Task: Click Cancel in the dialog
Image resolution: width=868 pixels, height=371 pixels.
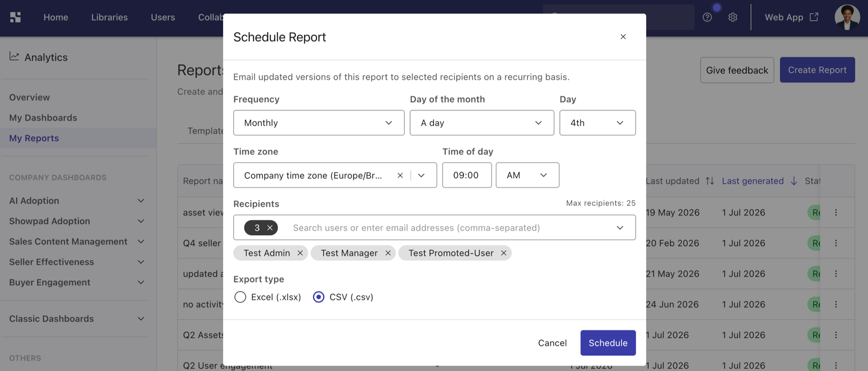Action: click(552, 343)
